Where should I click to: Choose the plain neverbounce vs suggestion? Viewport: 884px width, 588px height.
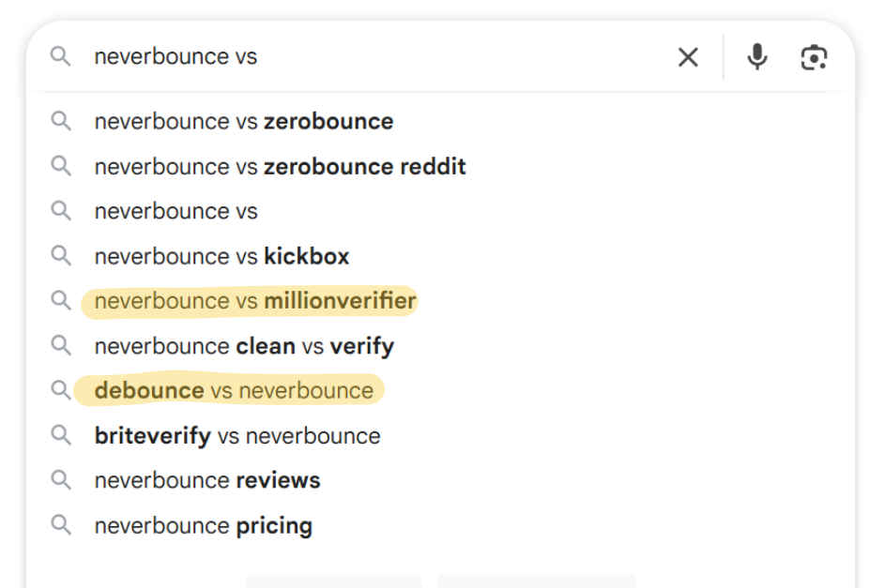(x=175, y=211)
